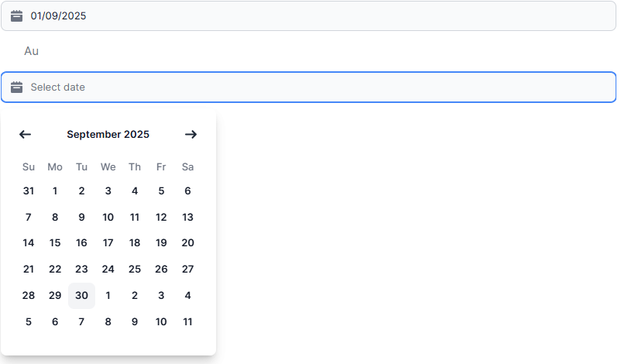Viewport: 621px width, 364px height.
Task: Select the highlighted date September 30
Action: pos(81,295)
